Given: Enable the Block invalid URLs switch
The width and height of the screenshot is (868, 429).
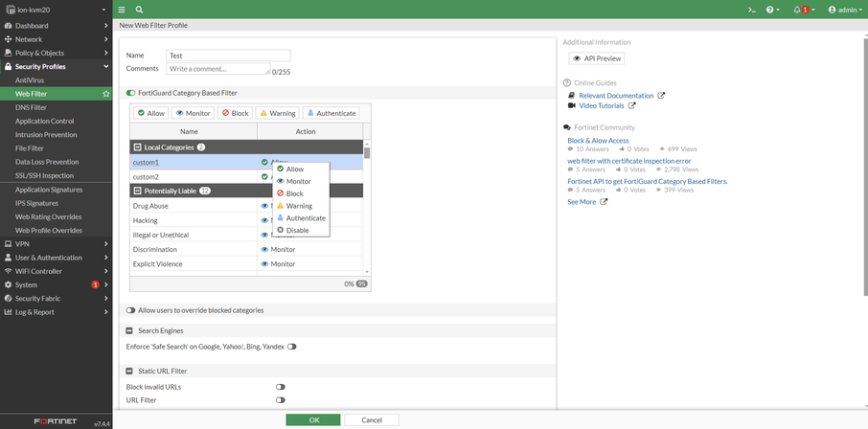Looking at the screenshot, I should [x=281, y=387].
